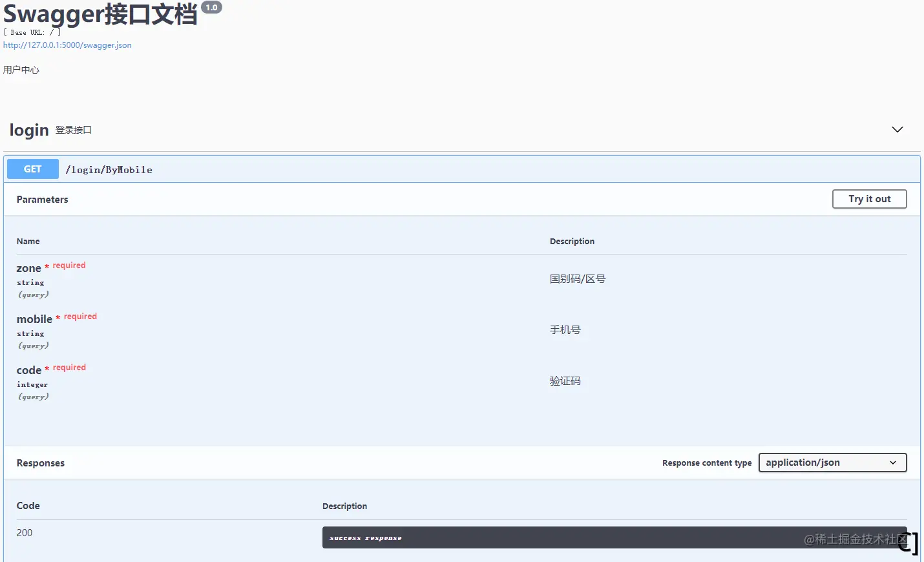
Task: Collapse the login section chevron
Action: point(897,129)
